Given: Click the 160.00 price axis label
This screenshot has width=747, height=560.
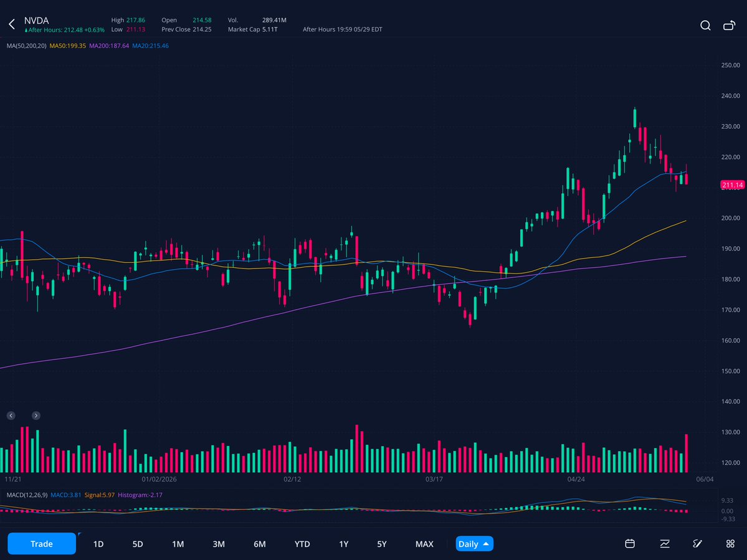Looking at the screenshot, I should coord(730,341).
